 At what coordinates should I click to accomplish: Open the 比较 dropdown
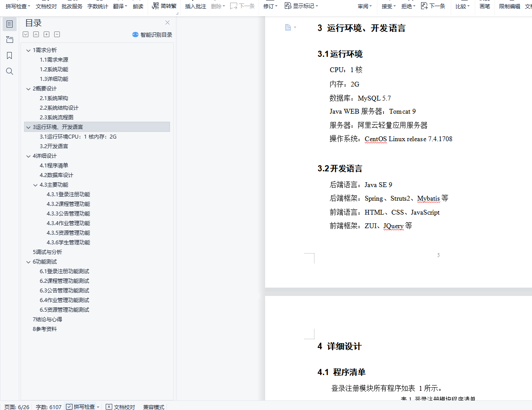463,7
